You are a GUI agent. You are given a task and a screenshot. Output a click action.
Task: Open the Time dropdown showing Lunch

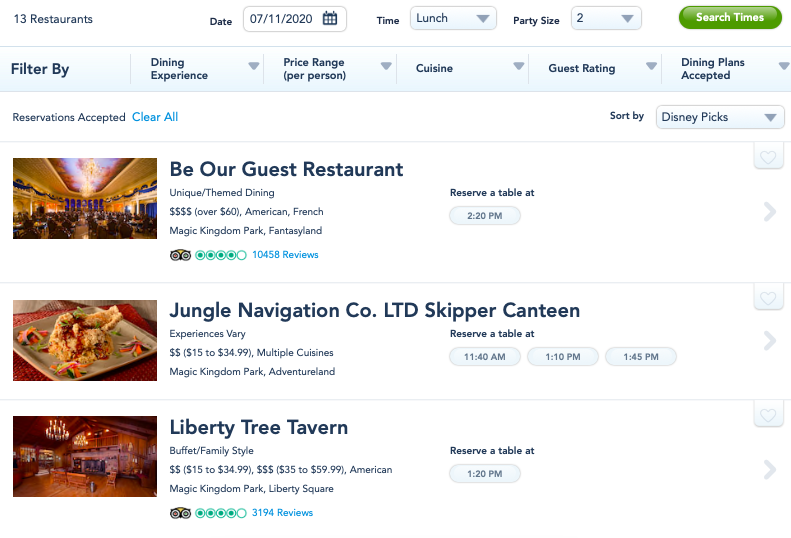coord(453,18)
